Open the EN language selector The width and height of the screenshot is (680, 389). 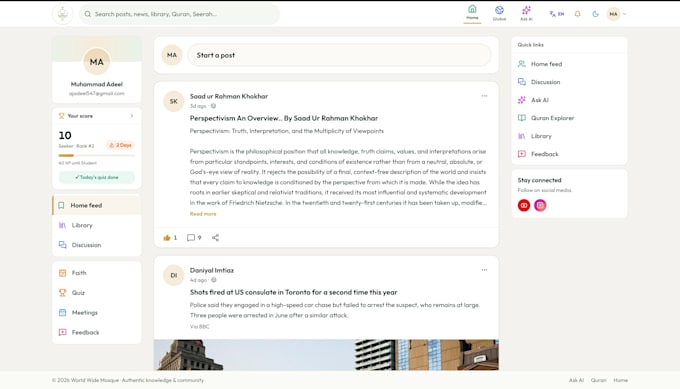coord(557,14)
